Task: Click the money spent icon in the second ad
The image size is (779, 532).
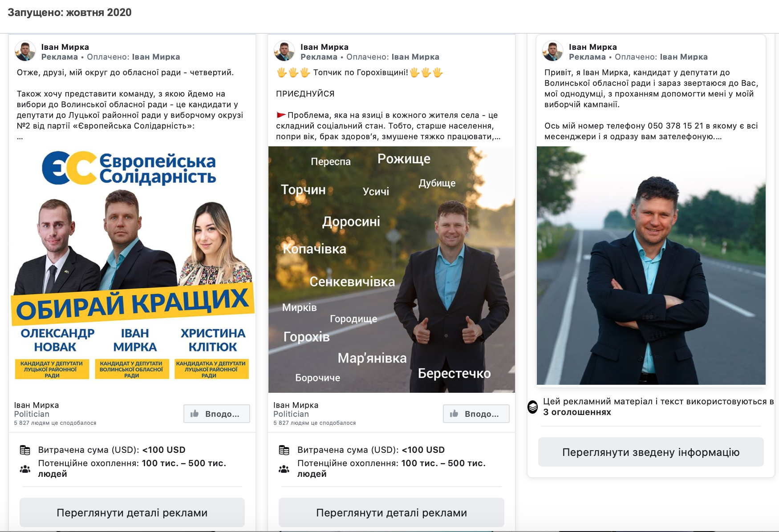Action: (284, 450)
